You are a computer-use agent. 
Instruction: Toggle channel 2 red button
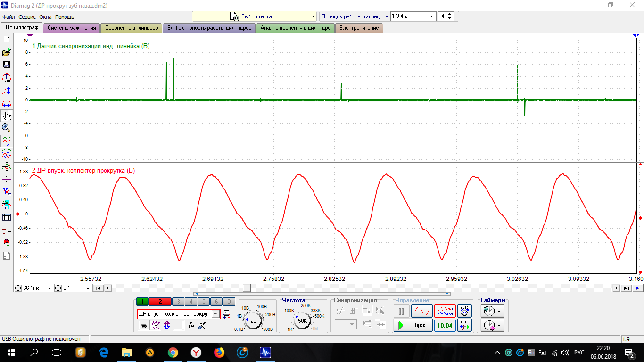coord(160,302)
